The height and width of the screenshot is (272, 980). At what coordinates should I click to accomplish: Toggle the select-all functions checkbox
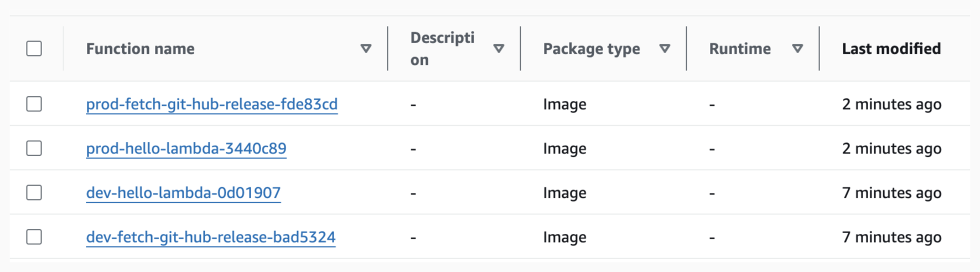point(34,49)
